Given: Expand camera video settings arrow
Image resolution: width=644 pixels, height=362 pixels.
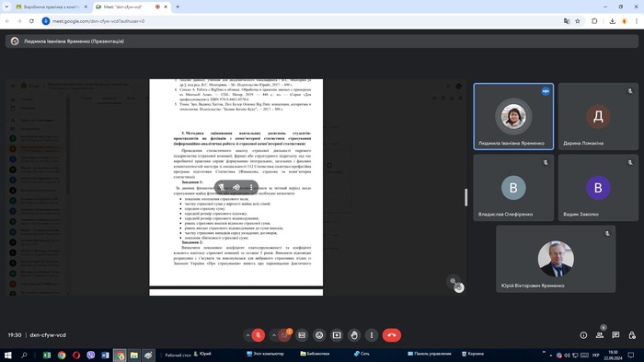Looking at the screenshot, I should pos(274,335).
